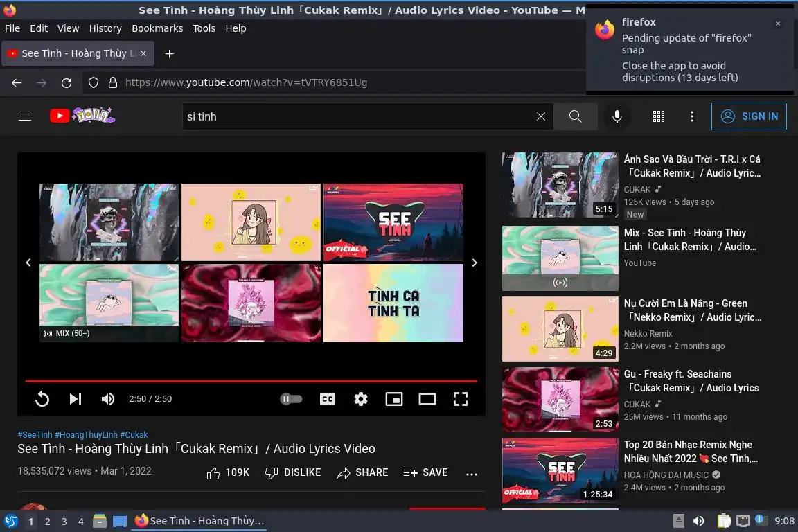Open the YouTube apps grid

pyautogui.click(x=659, y=116)
